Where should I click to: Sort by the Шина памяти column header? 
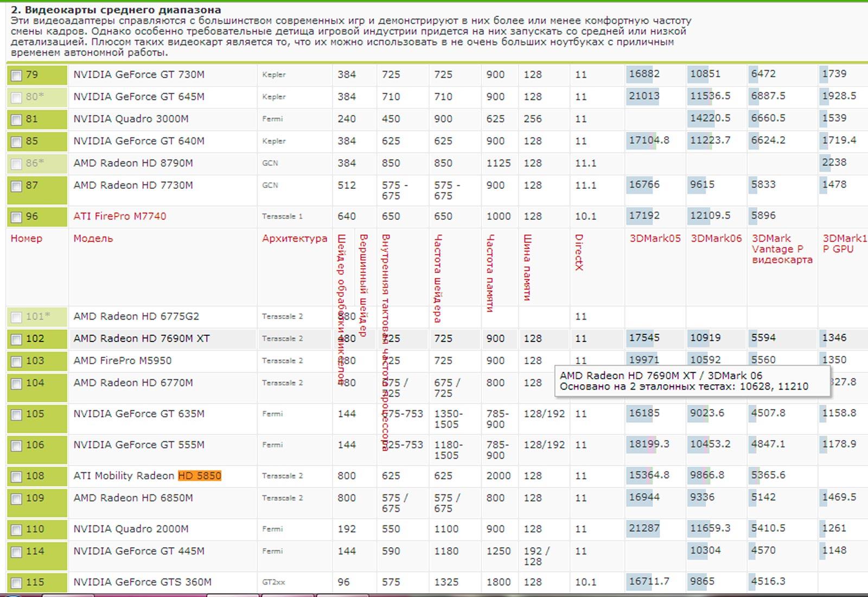point(527,267)
